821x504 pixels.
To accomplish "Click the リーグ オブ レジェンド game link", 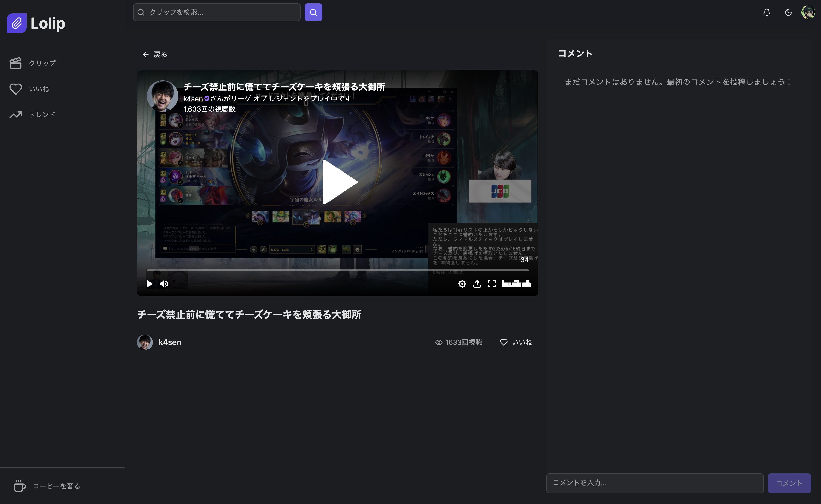I will pyautogui.click(x=267, y=99).
